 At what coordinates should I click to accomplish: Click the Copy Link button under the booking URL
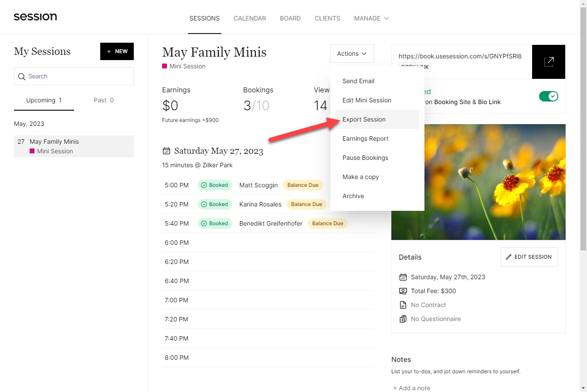(x=415, y=67)
